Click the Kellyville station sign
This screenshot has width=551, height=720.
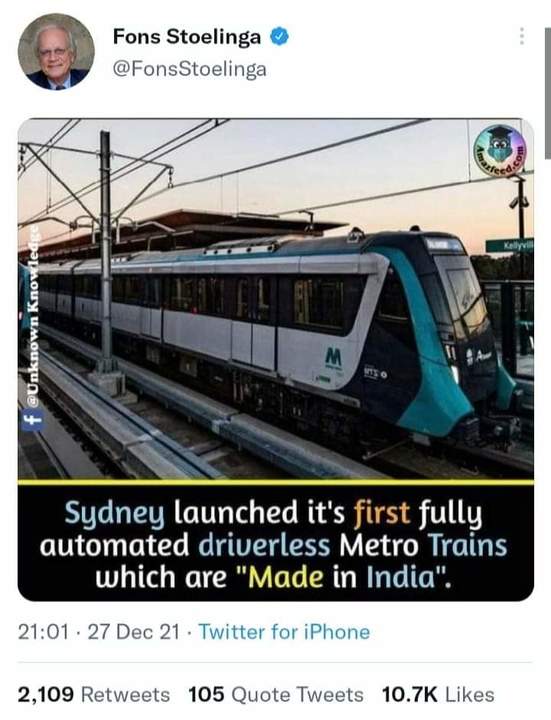pyautogui.click(x=510, y=246)
